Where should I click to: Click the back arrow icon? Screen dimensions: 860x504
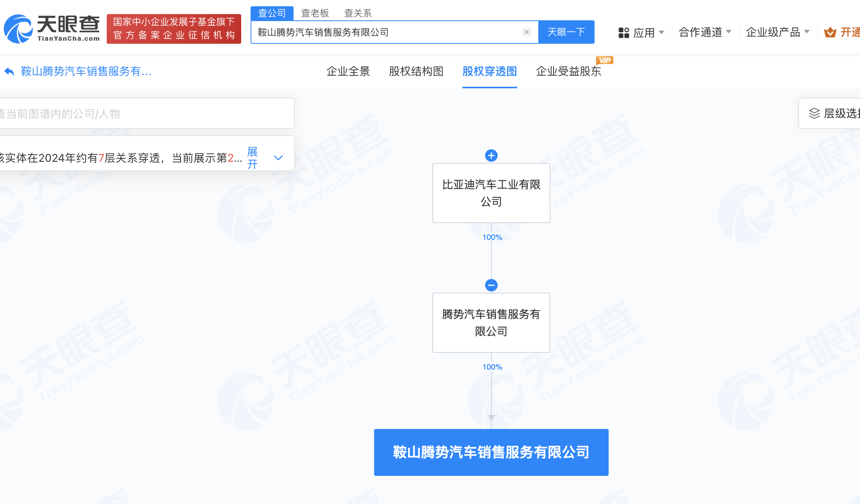[x=9, y=71]
